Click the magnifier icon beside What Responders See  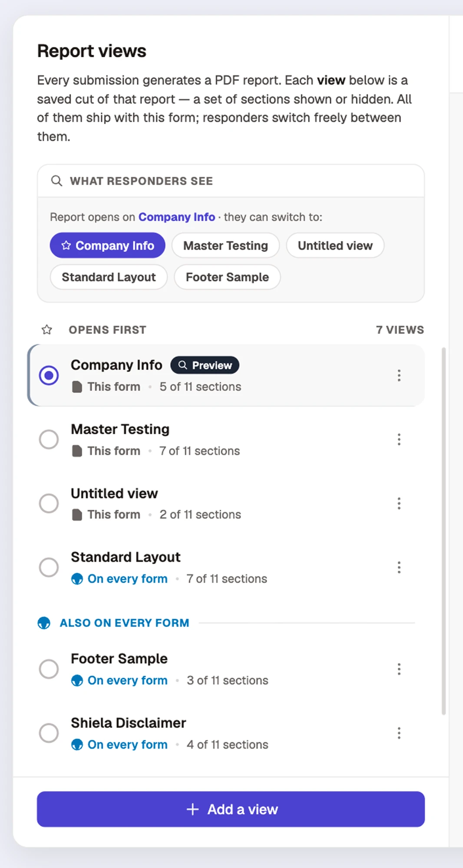pos(56,181)
